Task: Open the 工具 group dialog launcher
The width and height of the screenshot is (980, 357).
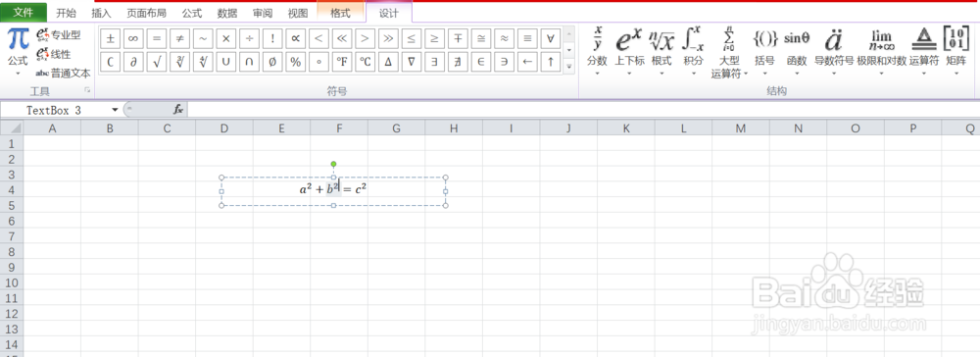Action: [87, 90]
